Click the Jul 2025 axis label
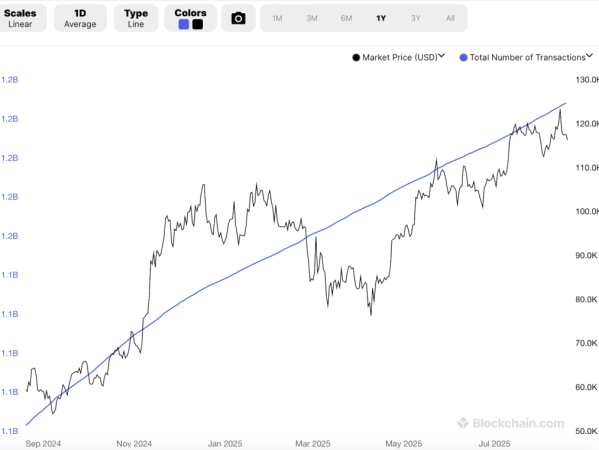Viewport: 599px width, 450px height. tap(494, 444)
